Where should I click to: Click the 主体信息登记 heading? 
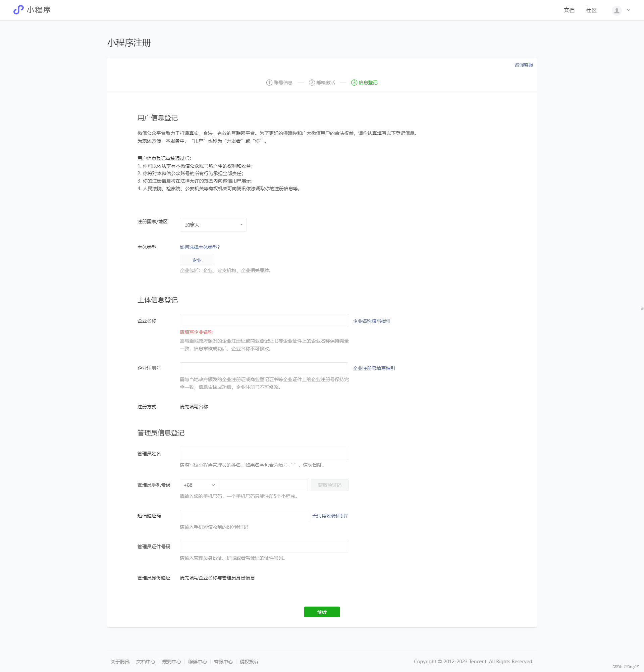[x=157, y=300]
